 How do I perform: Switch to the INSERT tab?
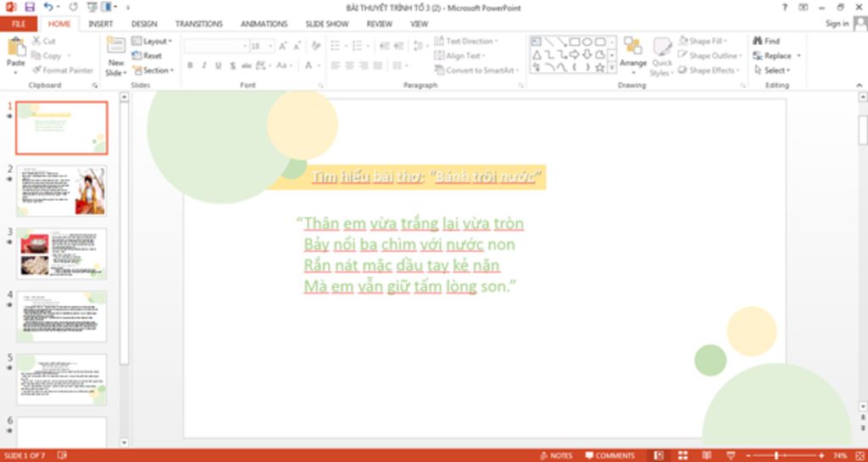[x=100, y=24]
